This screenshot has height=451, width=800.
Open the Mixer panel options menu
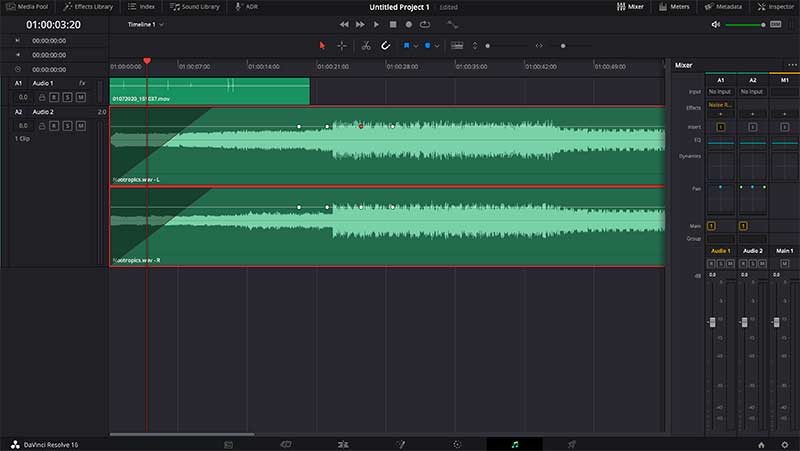(793, 65)
